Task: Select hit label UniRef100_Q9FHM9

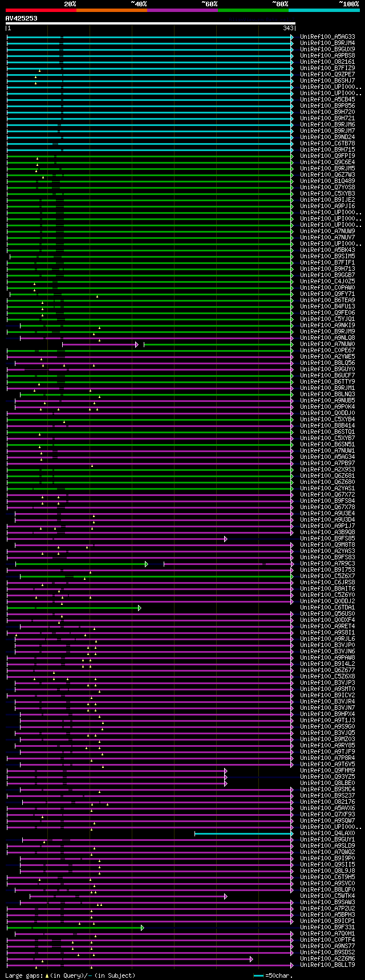Action: click(x=327, y=771)
